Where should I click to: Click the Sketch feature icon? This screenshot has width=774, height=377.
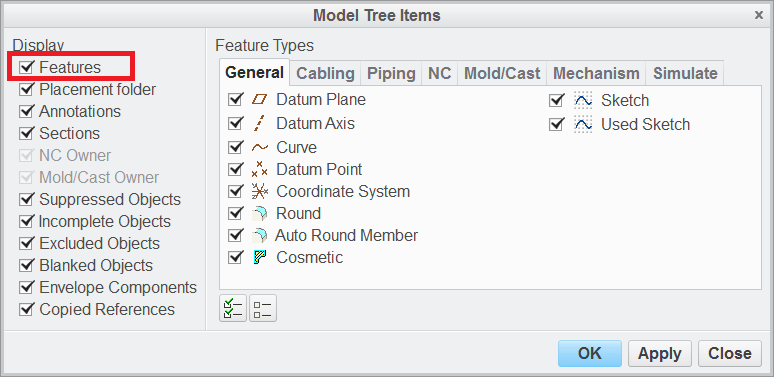pos(583,101)
